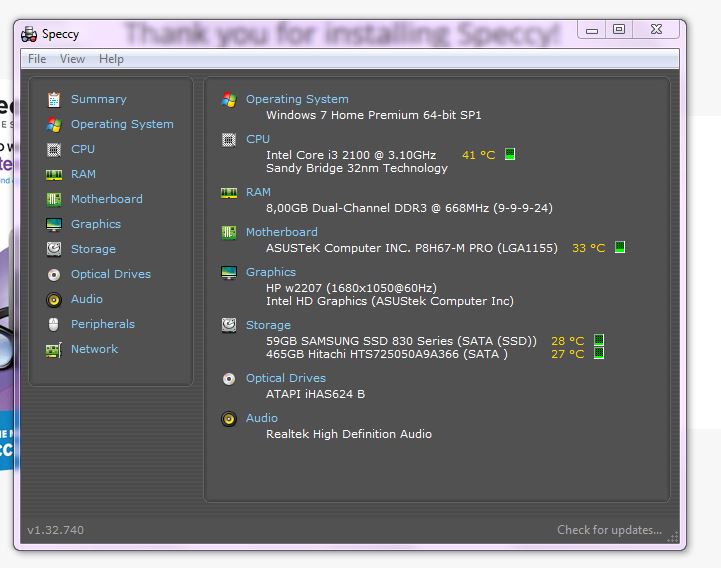Click the Summary clipboard icon in sidebar
Viewport: 721px width, 568px height.
tap(54, 99)
